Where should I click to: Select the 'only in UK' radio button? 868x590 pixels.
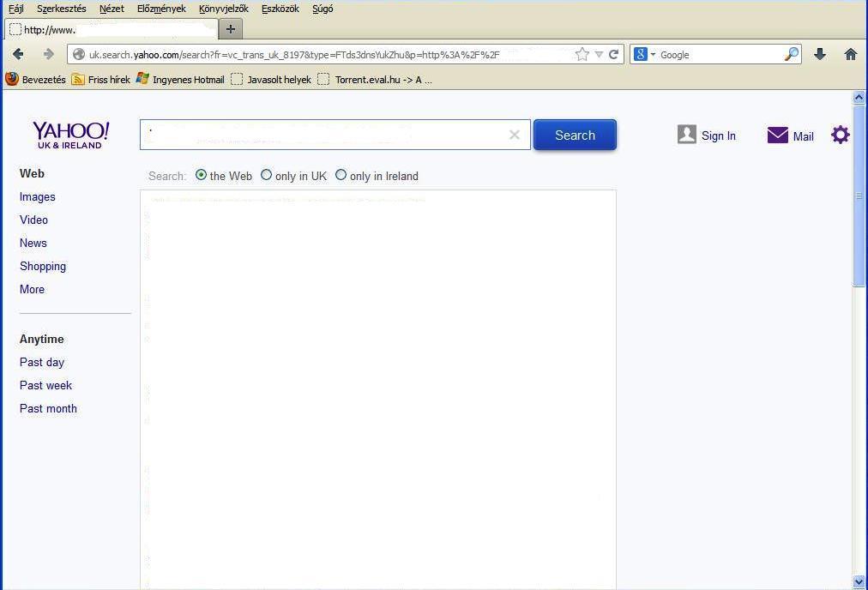coord(266,175)
